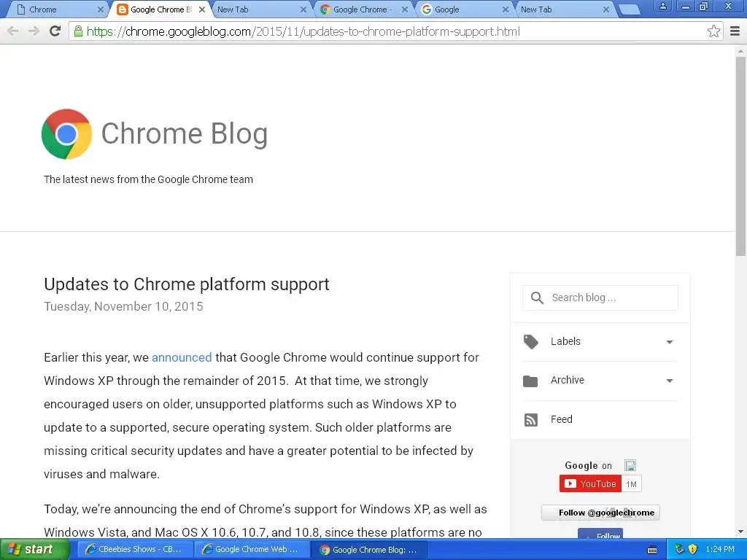Screen dimensions: 747x560
Task: Click the profile person icon in the title bar
Action: [662, 6]
